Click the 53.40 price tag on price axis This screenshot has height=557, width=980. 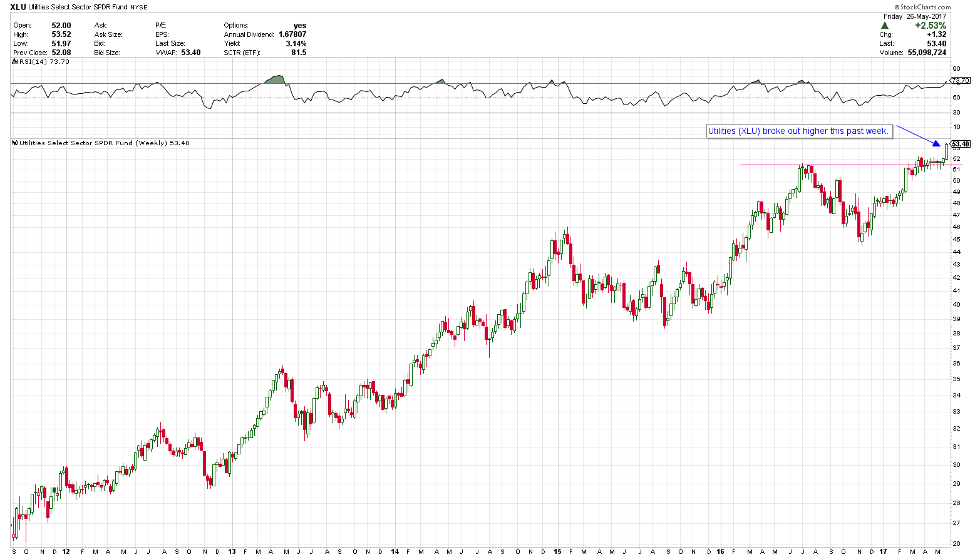[961, 144]
